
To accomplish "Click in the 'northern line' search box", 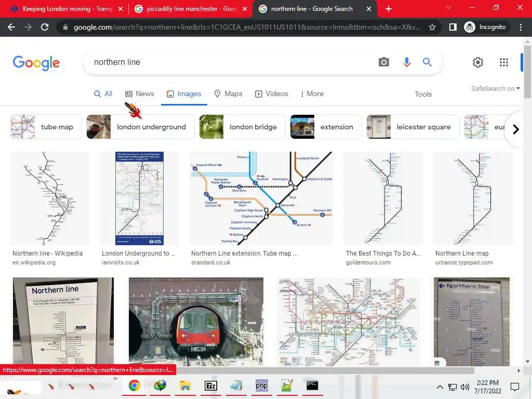I will tap(231, 62).
